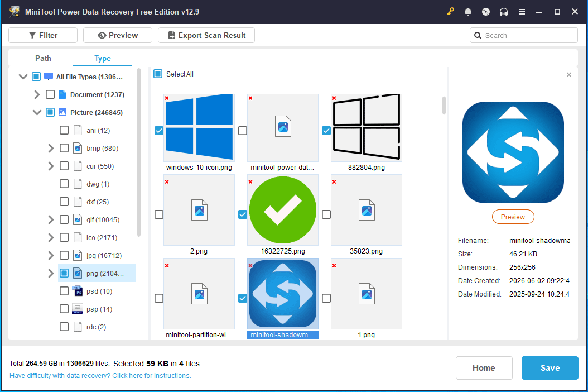Click the jpg file type icon
Screen dimensions: 588x392
[77, 255]
